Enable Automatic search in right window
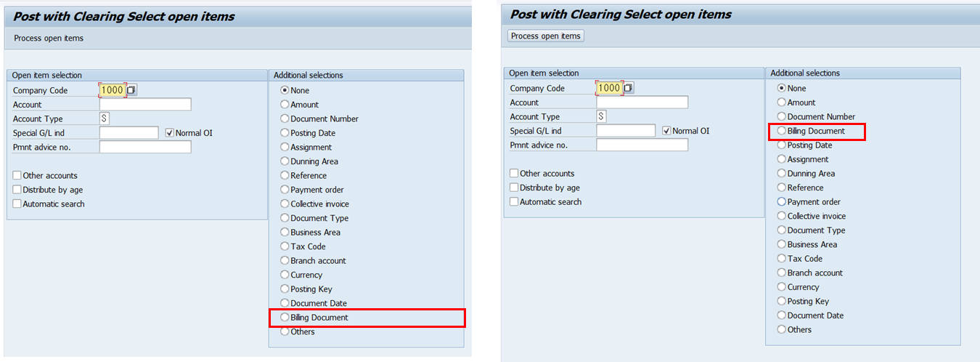The image size is (980, 362). click(514, 202)
